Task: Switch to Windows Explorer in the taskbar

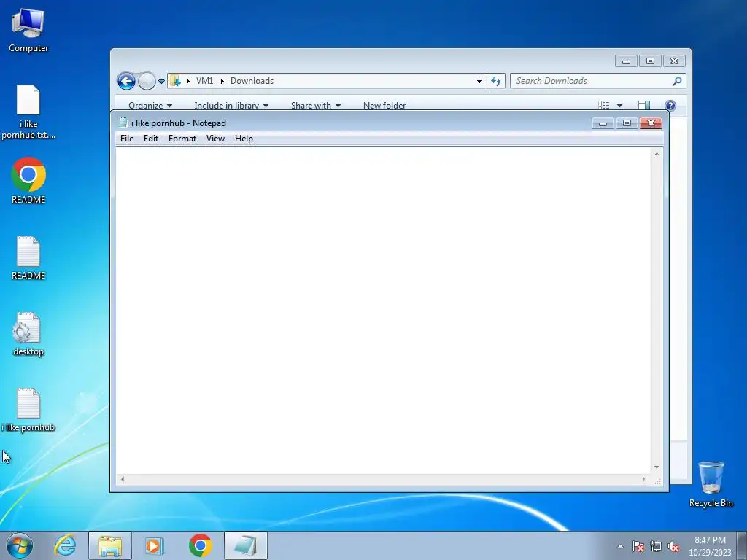Action: click(x=110, y=545)
